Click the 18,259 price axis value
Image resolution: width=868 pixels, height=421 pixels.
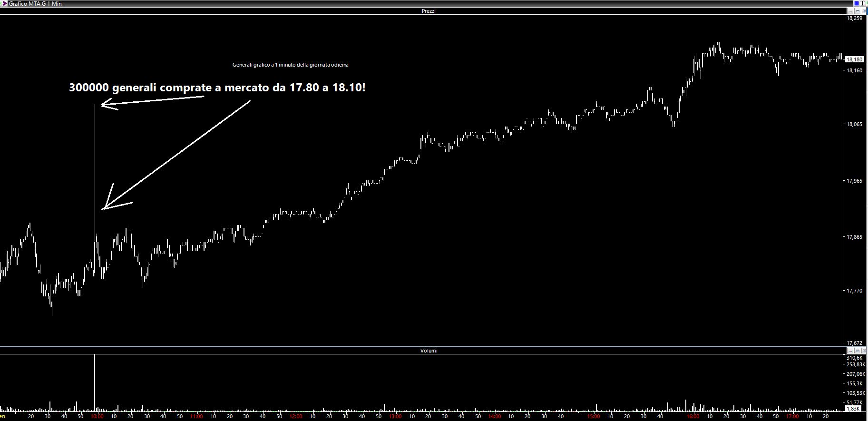855,18
